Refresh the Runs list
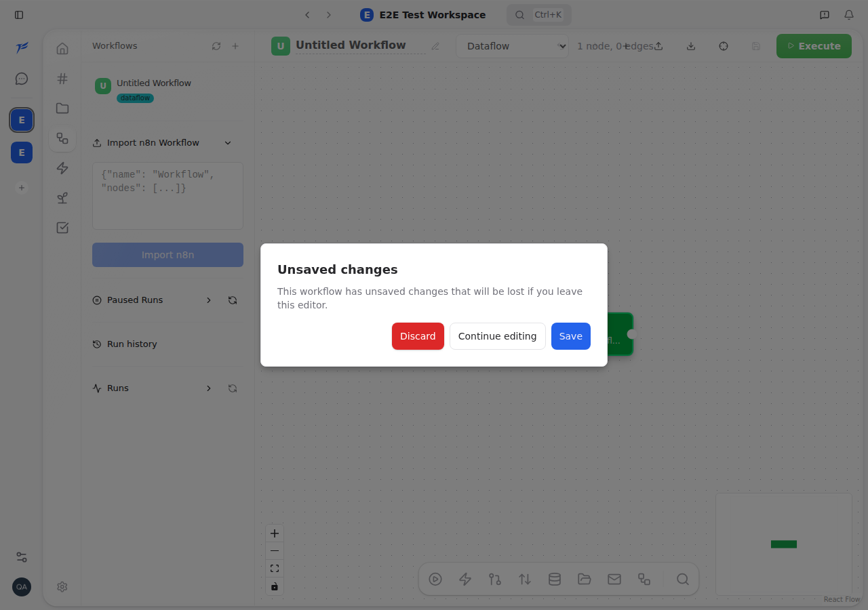 [233, 388]
